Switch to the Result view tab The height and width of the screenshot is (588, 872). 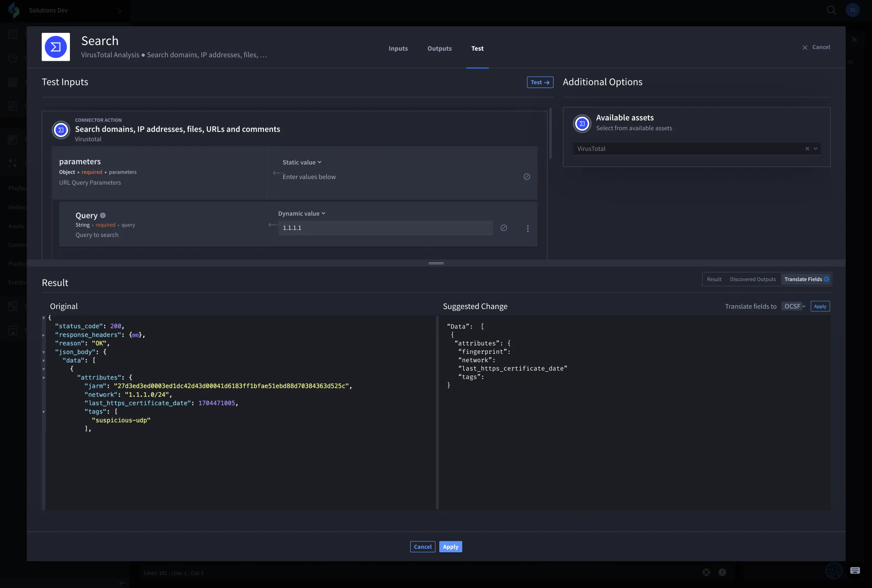coord(714,279)
